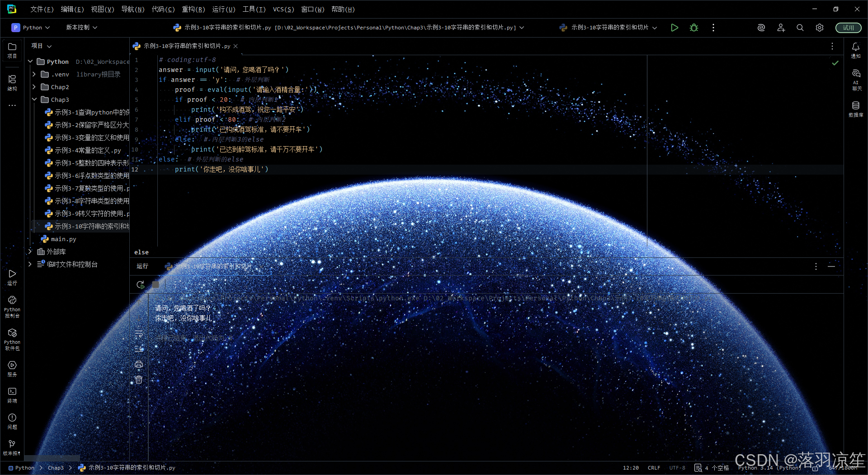Expand the .venv folder
Image resolution: width=868 pixels, height=475 pixels.
[x=34, y=74]
